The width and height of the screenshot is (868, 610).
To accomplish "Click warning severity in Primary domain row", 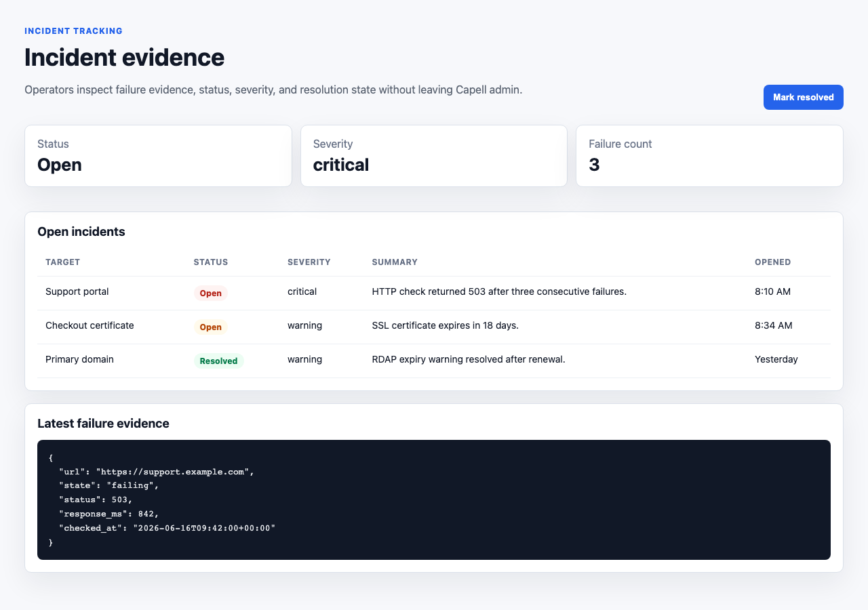I will 305,359.
